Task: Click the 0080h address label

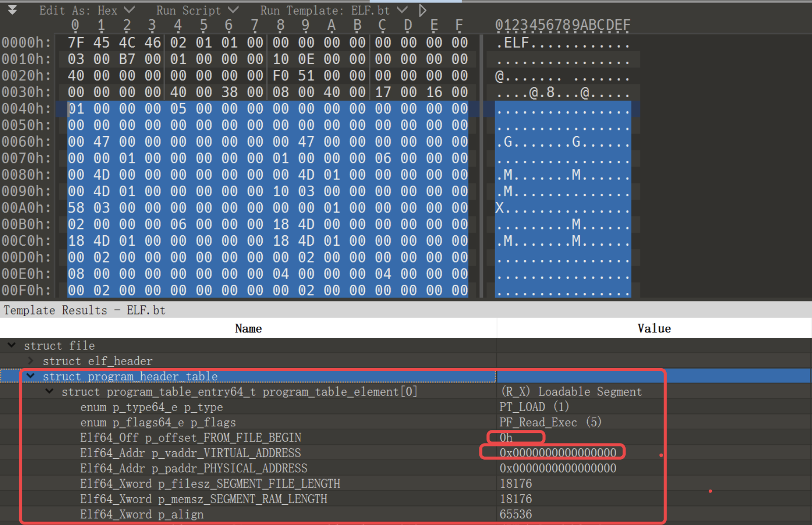Action: tap(26, 174)
